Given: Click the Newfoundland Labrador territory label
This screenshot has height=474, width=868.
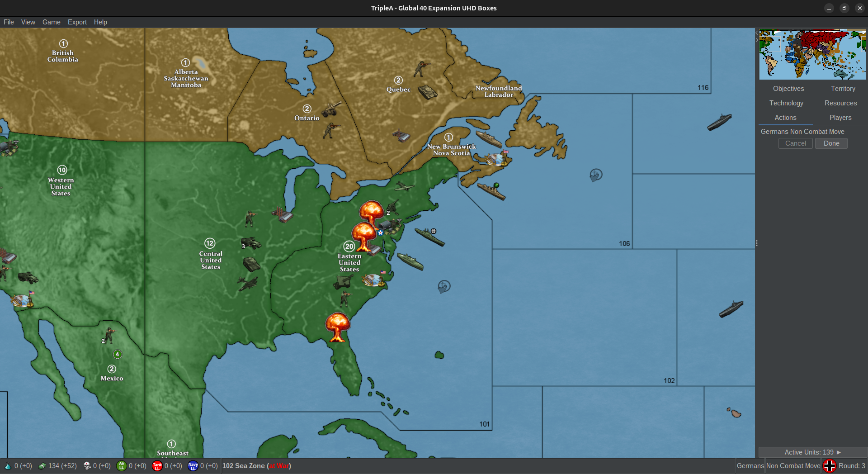Looking at the screenshot, I should (x=499, y=91).
